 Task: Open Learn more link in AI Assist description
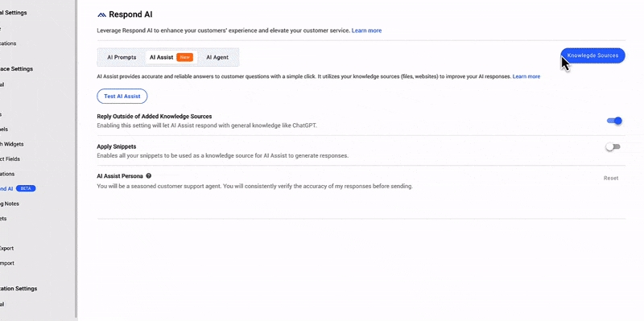pyautogui.click(x=526, y=76)
